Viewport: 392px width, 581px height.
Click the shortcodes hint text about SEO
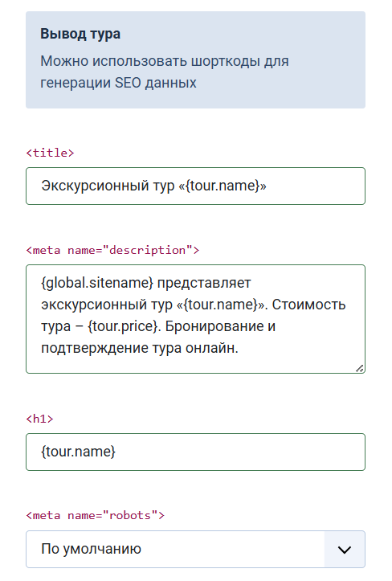165,72
